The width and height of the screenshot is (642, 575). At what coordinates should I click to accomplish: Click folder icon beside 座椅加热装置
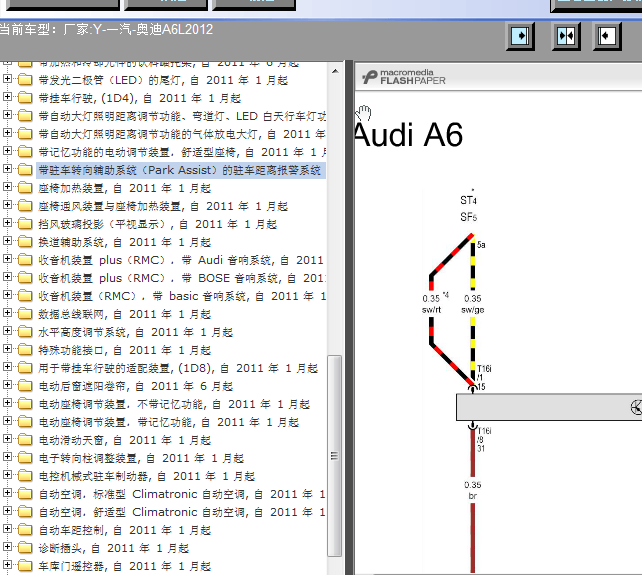pyautogui.click(x=25, y=188)
